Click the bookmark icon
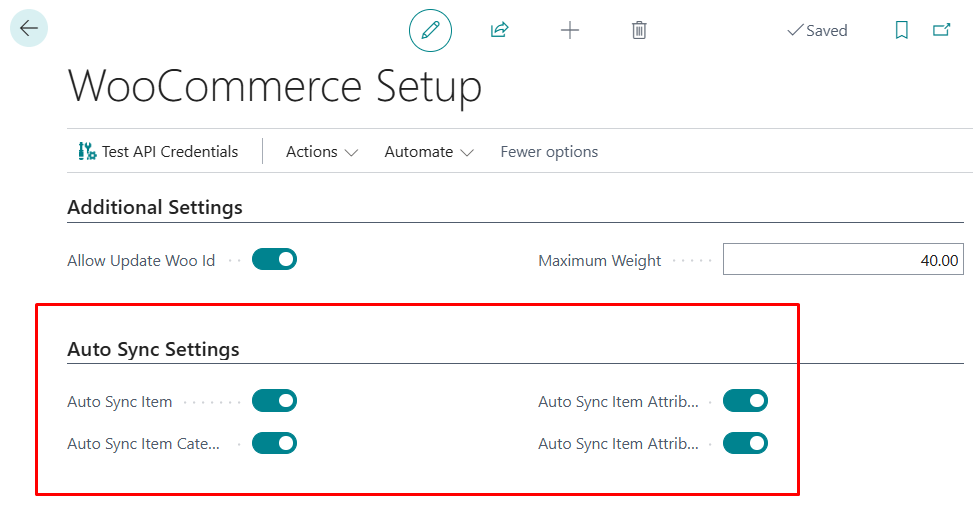 (902, 30)
